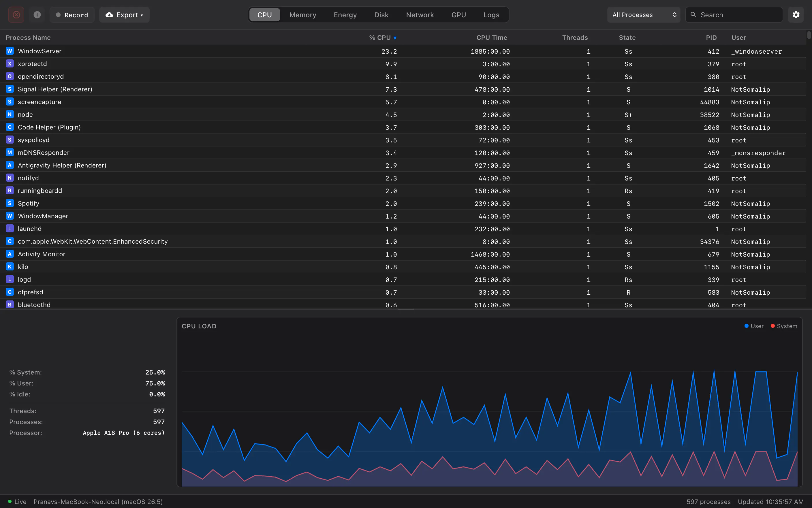The height and width of the screenshot is (508, 812).
Task: Switch to the Energy tab
Action: coord(345,15)
